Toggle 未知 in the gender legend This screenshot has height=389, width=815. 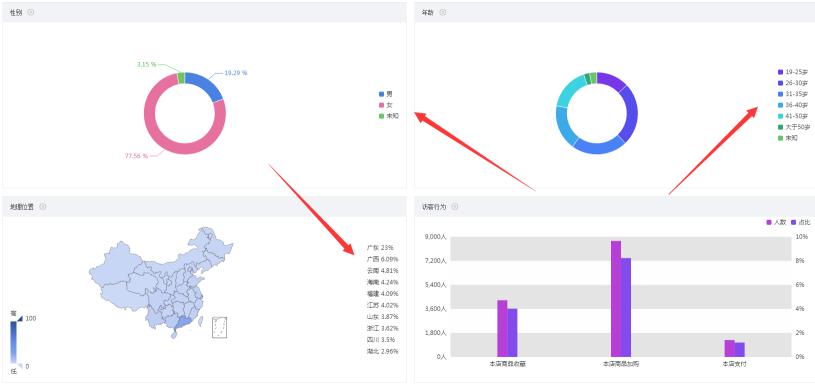389,116
